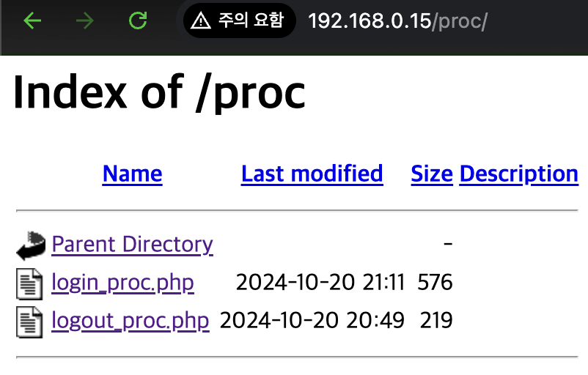Click the 219 size value for logout_proc.php
Screen dimensions: 588x375
[436, 320]
